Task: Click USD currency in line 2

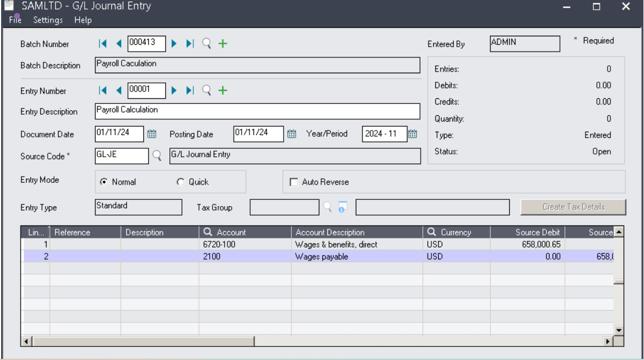Action: click(x=456, y=256)
